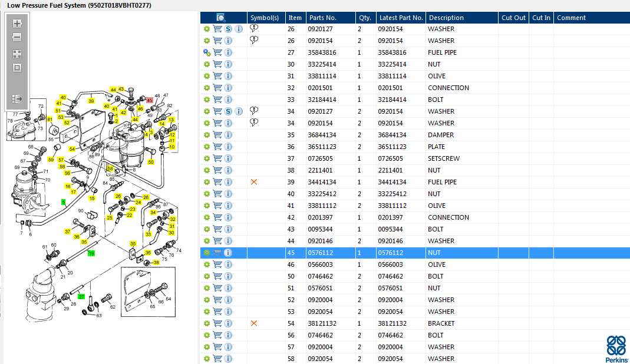630x364 pixels.
Task: Select part 0920004 in item 52 row
Action: click(x=320, y=300)
